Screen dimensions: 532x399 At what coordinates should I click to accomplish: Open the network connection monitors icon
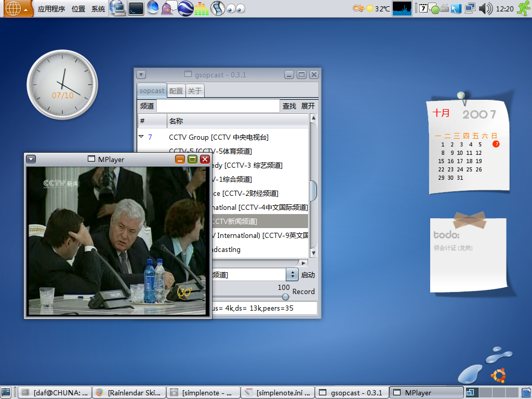(x=470, y=8)
